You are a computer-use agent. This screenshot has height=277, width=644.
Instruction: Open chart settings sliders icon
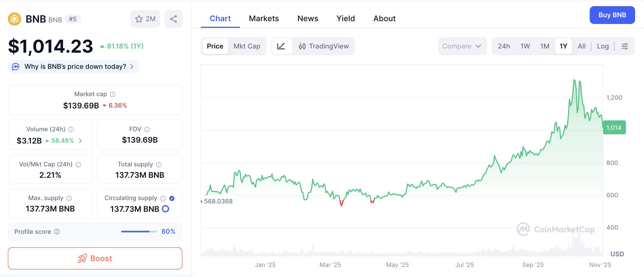625,46
